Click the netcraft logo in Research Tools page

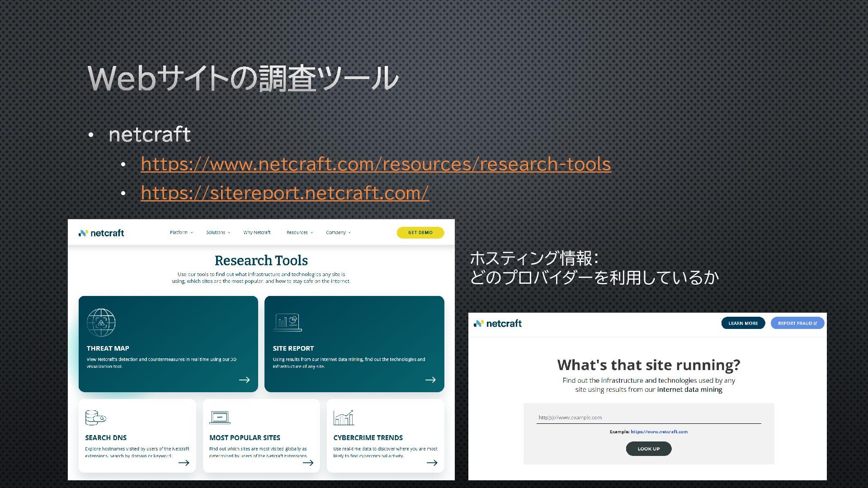(x=101, y=233)
